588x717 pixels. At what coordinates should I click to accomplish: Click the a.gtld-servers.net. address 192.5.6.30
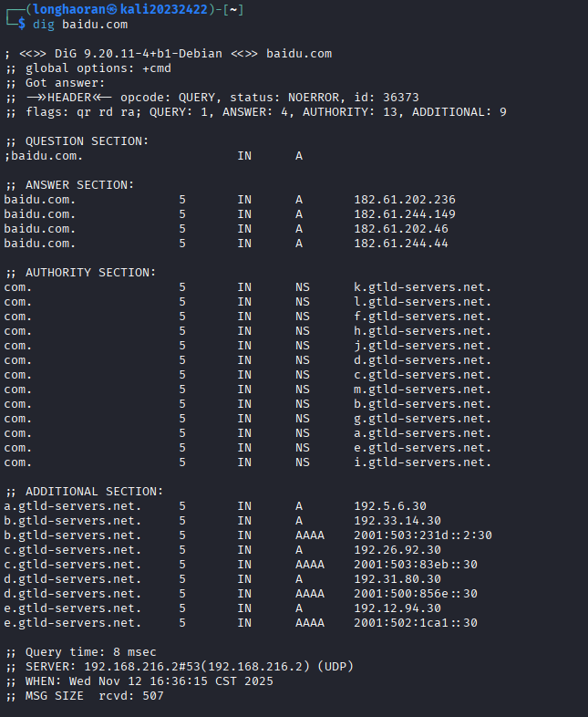click(x=389, y=506)
